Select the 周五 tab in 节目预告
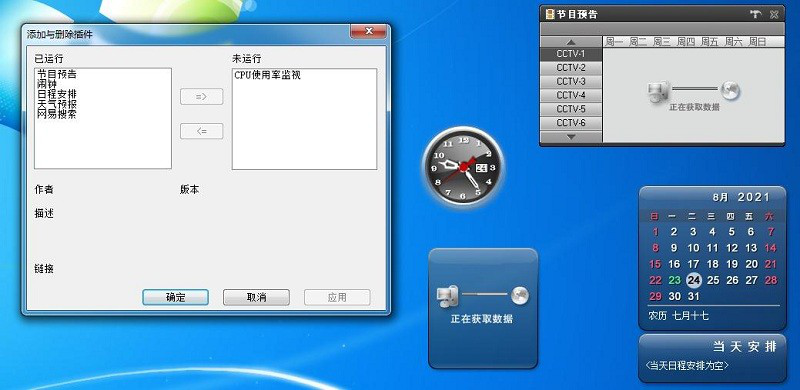This screenshot has width=800, height=390. click(x=710, y=42)
